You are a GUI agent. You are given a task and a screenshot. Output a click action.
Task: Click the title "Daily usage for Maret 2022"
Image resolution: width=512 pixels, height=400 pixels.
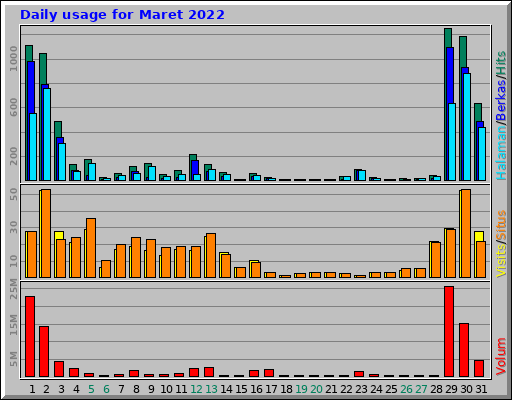pos(122,15)
